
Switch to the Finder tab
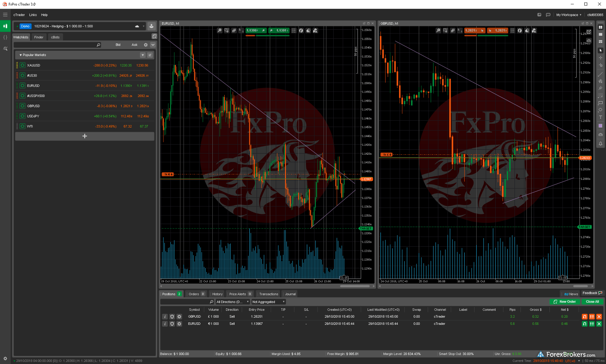coord(39,37)
